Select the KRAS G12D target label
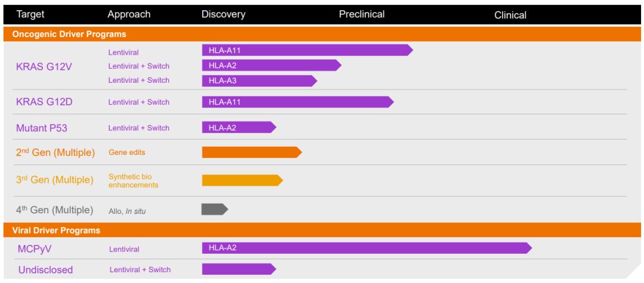The height and width of the screenshot is (283, 644). 44,102
